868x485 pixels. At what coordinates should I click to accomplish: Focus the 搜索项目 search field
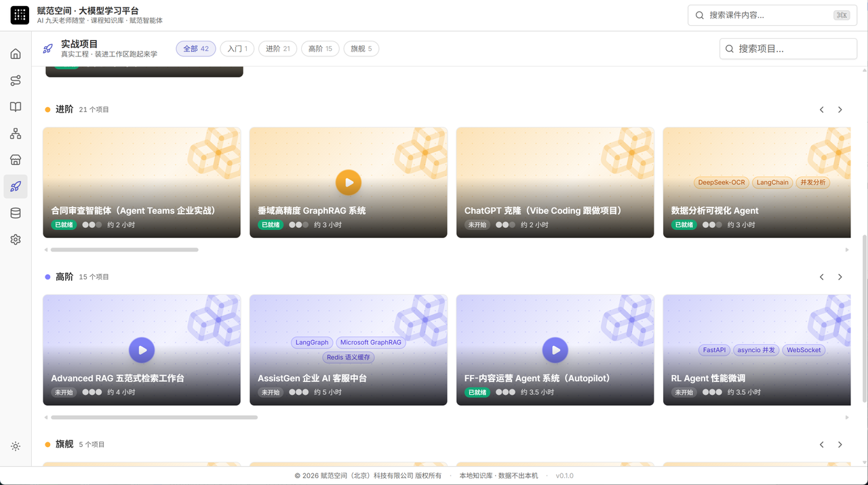(x=788, y=49)
